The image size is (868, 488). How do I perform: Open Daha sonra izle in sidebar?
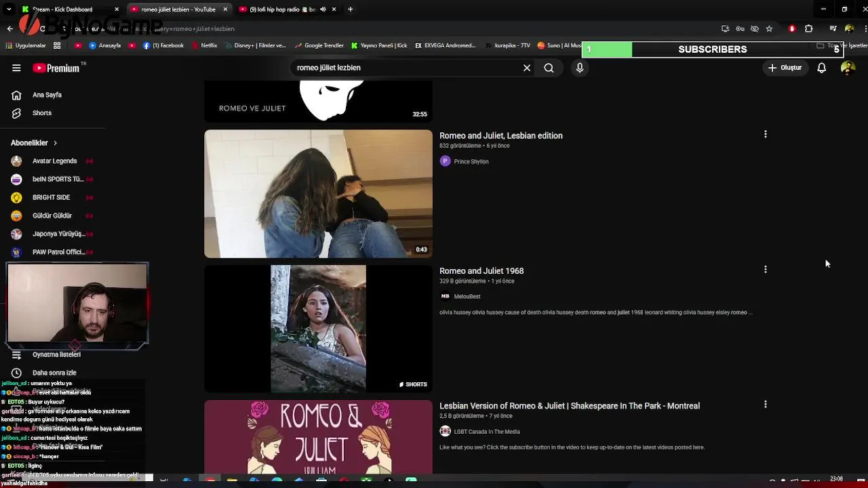[53, 373]
